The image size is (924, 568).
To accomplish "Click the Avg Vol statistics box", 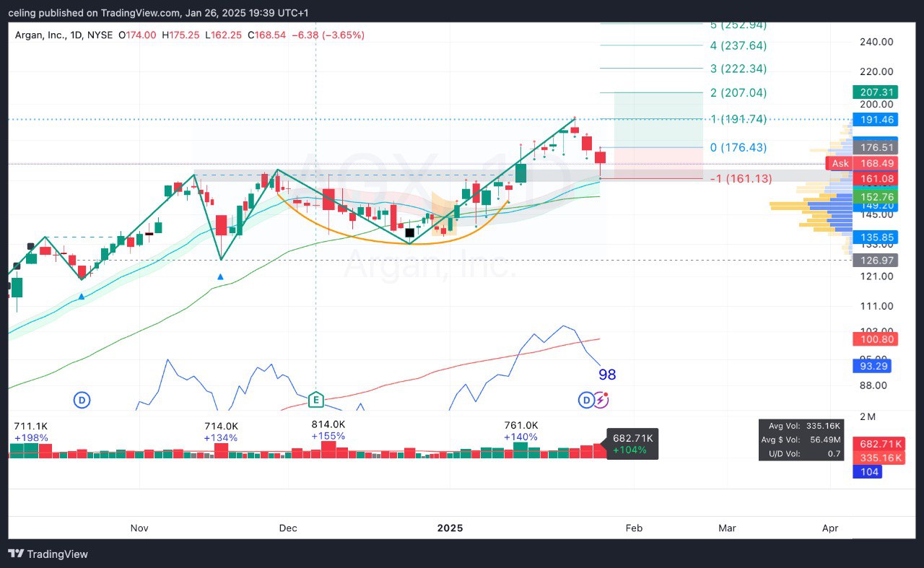I will coord(801,440).
